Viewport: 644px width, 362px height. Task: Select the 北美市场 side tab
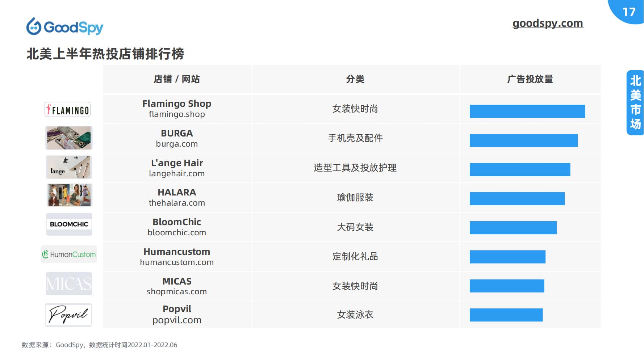[x=635, y=102]
